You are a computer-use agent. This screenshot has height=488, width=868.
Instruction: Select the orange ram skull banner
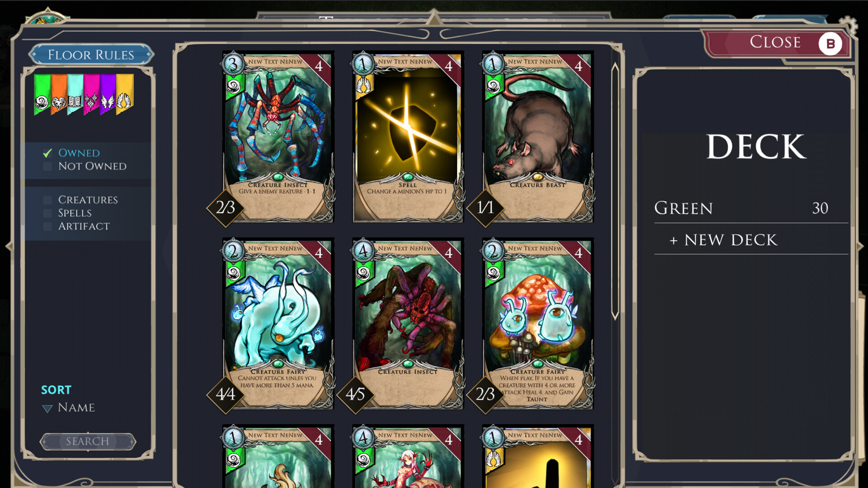59,94
